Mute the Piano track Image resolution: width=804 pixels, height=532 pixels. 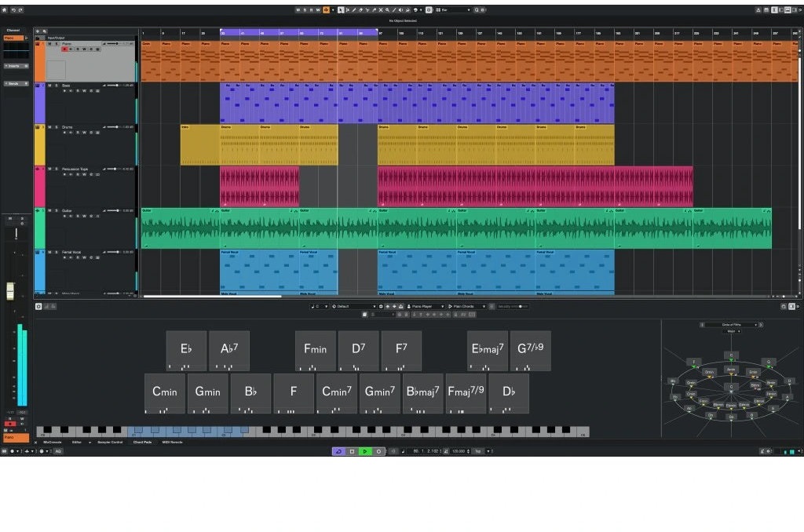point(49,44)
